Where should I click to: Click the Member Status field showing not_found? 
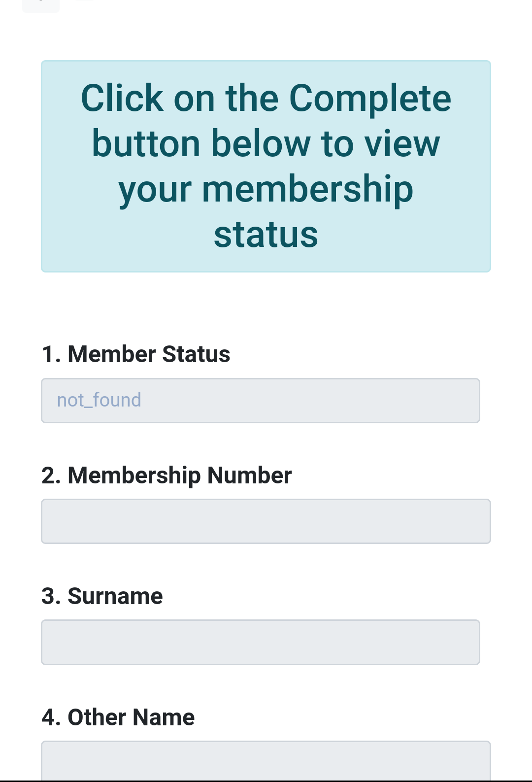[x=260, y=400]
